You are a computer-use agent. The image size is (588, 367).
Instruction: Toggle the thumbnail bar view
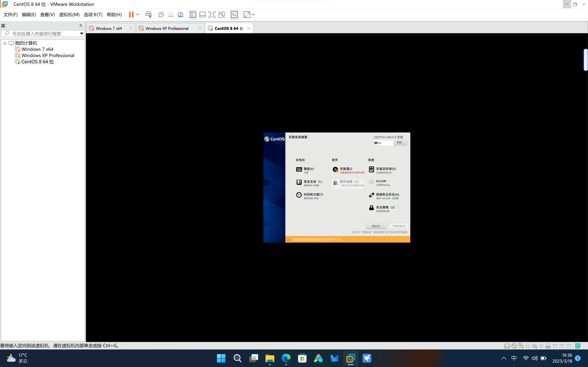click(202, 14)
